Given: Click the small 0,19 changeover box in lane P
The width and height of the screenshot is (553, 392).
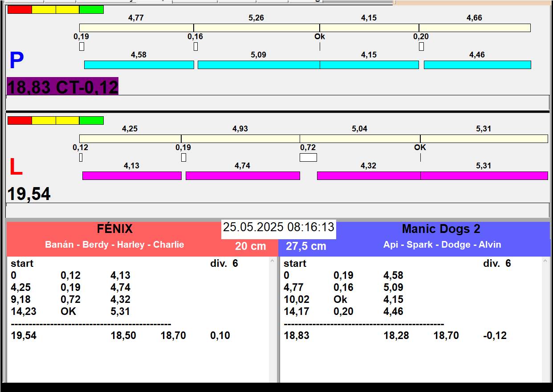Looking at the screenshot, I should pos(81,46).
